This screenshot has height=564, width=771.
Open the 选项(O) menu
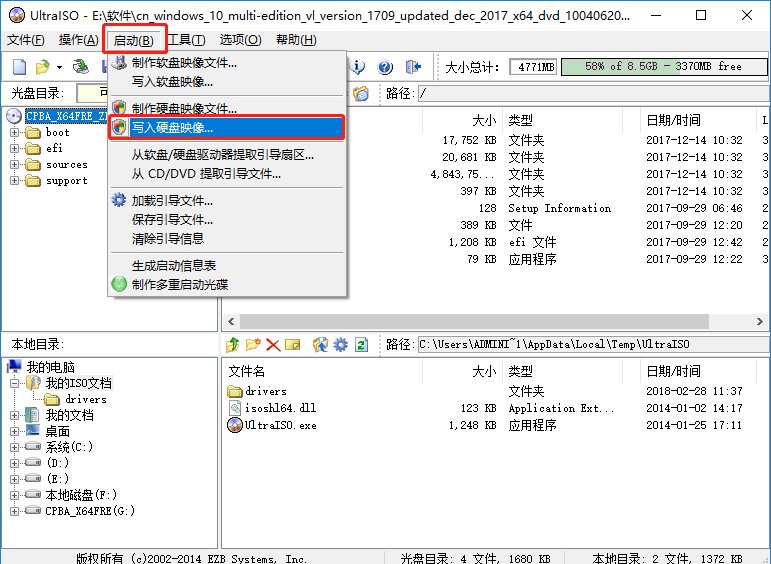pyautogui.click(x=240, y=40)
